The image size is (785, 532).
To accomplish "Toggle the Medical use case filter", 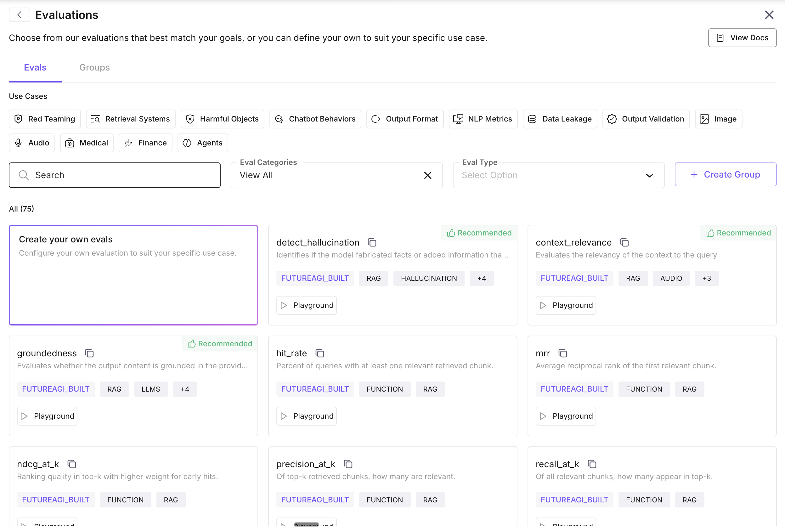I will pos(87,143).
